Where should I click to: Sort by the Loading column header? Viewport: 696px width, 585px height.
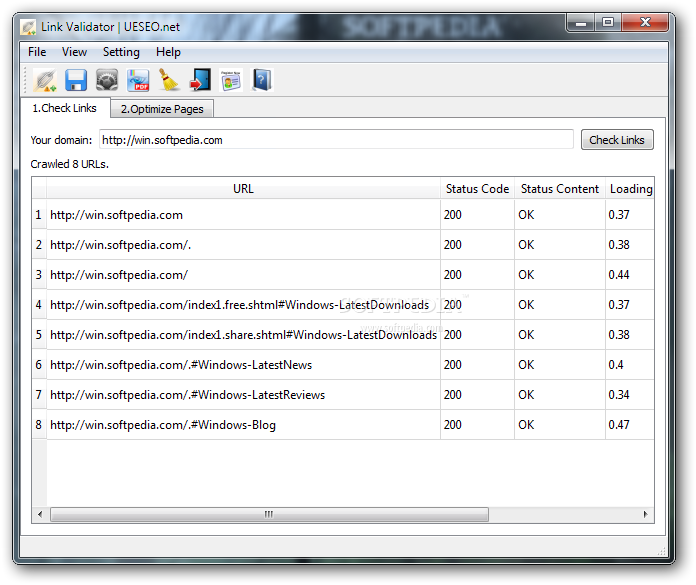[x=629, y=189]
